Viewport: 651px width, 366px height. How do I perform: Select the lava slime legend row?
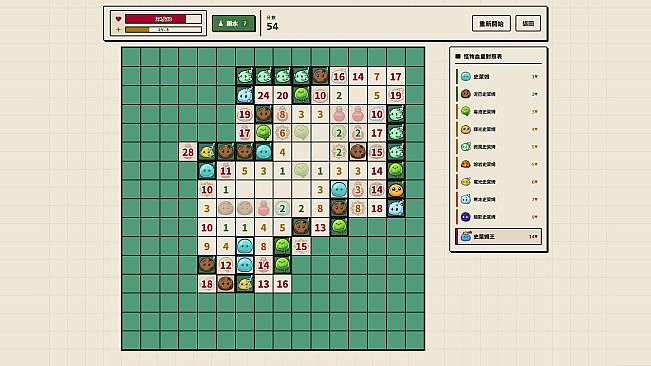tap(499, 164)
